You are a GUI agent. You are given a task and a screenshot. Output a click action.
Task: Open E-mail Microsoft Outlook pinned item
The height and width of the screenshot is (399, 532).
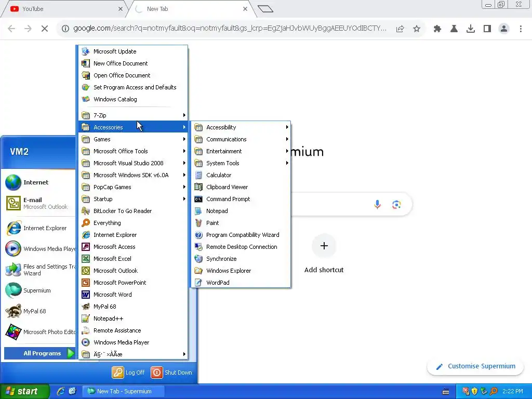pyautogui.click(x=39, y=203)
